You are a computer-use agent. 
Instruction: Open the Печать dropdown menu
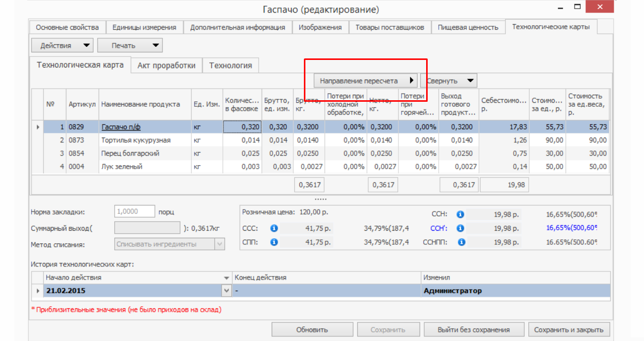[x=130, y=45]
